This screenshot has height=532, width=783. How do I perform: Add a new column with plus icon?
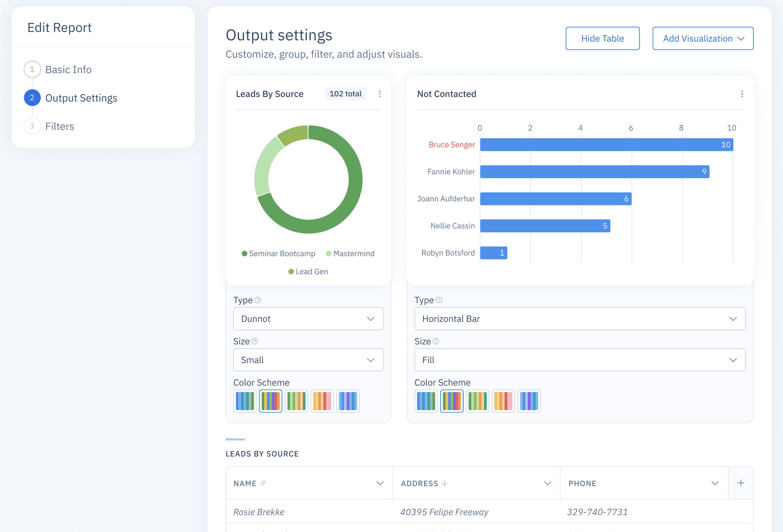(741, 483)
